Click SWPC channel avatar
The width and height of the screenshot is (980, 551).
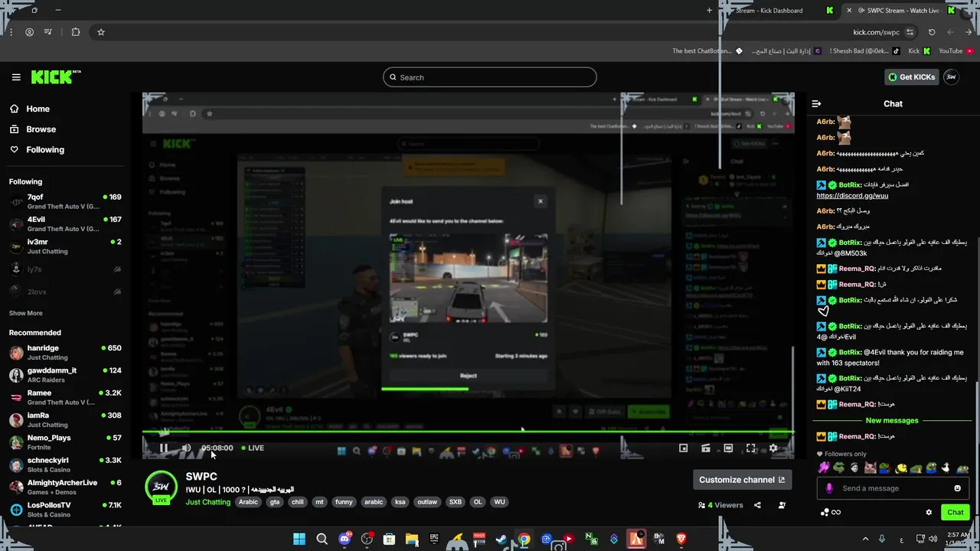(x=161, y=488)
